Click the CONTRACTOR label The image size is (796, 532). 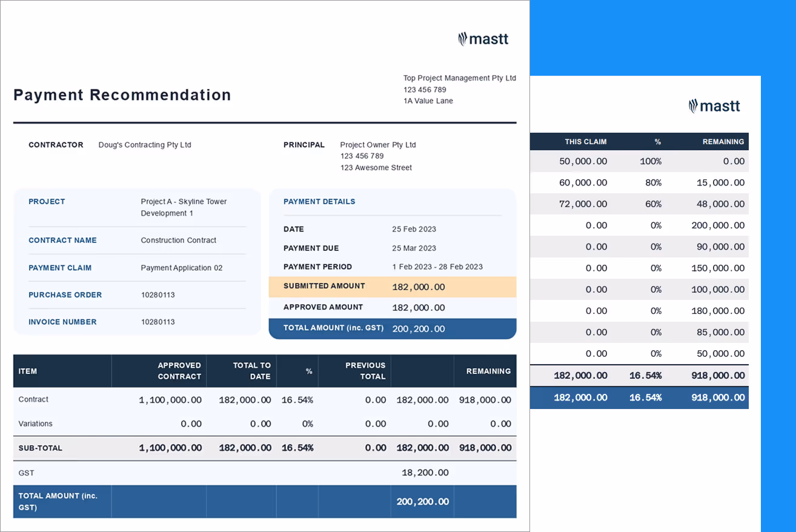tap(56, 145)
